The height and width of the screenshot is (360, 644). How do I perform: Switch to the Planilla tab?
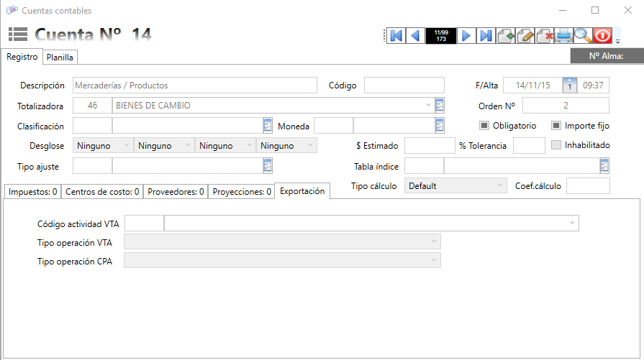[60, 57]
